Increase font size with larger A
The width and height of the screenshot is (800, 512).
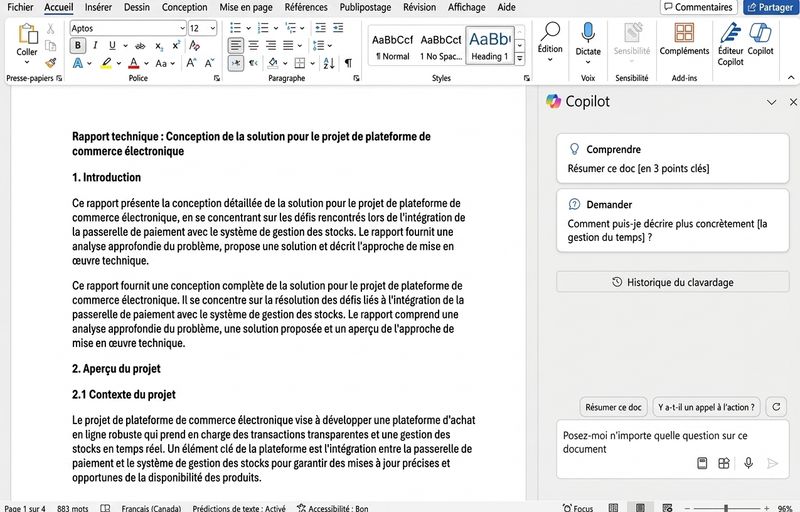click(191, 63)
